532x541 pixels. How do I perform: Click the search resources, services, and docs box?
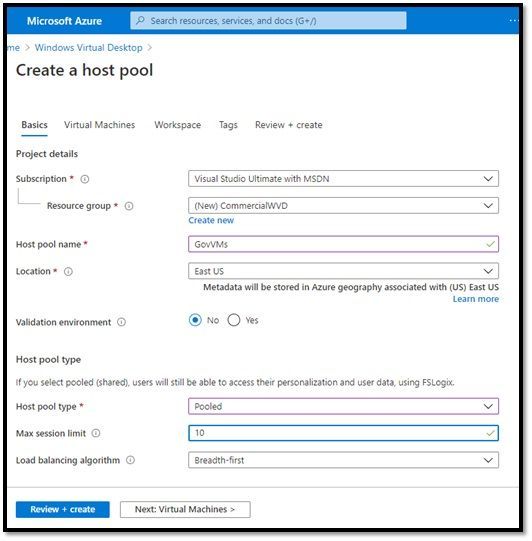pyautogui.click(x=268, y=21)
